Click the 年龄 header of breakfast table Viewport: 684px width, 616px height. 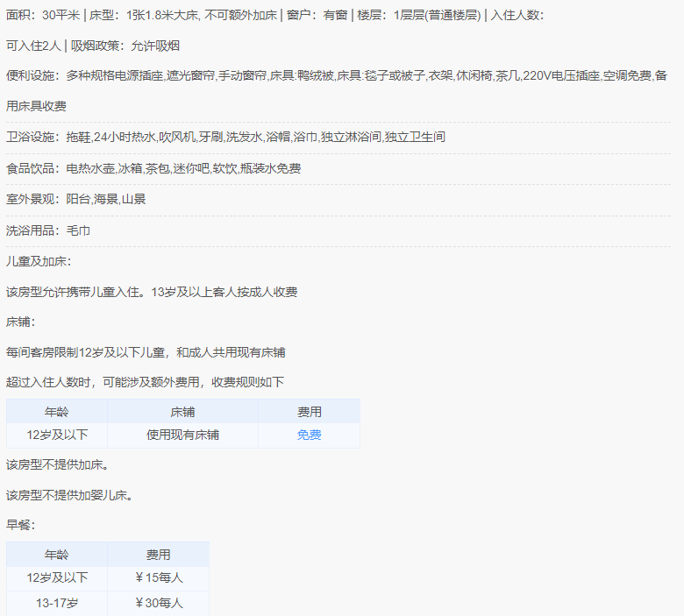pyautogui.click(x=57, y=555)
